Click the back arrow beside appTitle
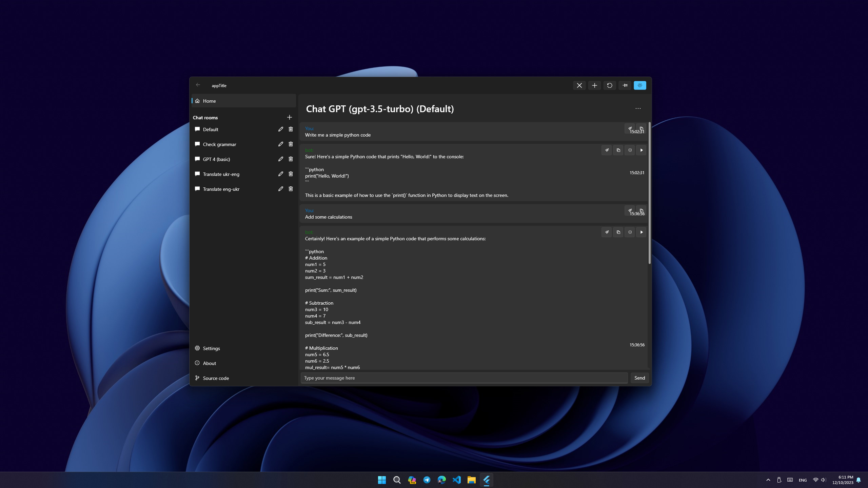Image resolution: width=868 pixels, height=488 pixels. (198, 85)
